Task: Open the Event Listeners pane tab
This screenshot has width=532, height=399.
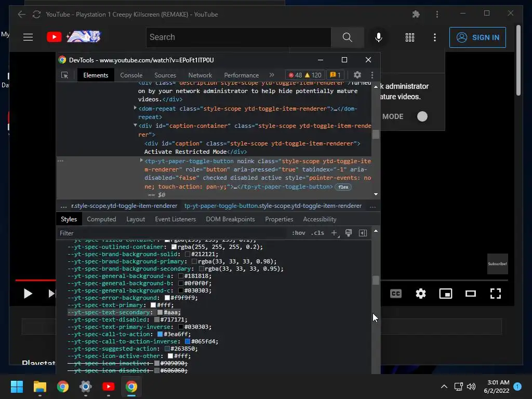Action: coord(176,219)
